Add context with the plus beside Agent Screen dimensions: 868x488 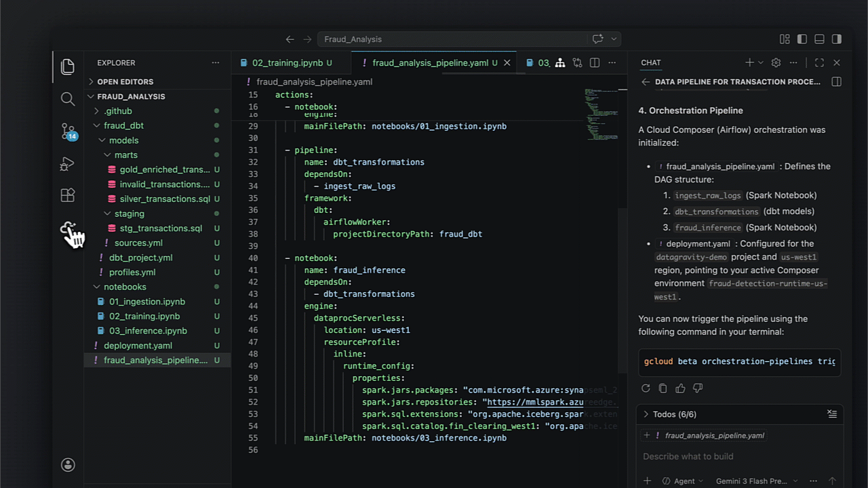(647, 481)
